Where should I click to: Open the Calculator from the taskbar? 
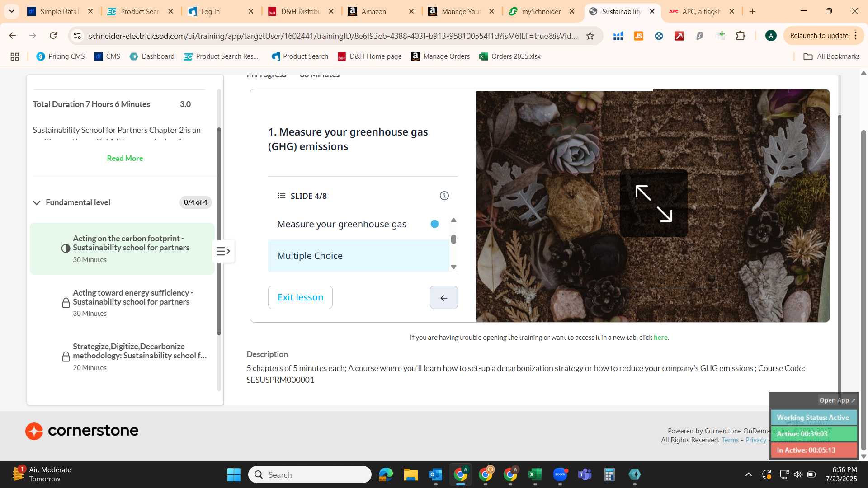(609, 474)
